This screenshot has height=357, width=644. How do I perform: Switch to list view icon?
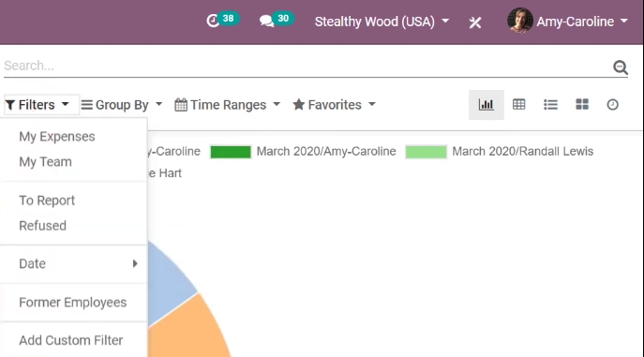[550, 105]
